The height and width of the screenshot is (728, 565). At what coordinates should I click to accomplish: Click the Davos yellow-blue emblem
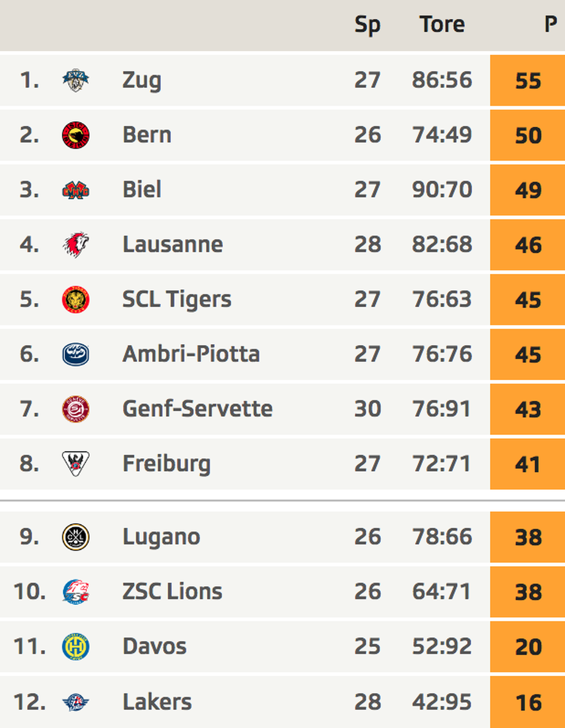coord(76,646)
